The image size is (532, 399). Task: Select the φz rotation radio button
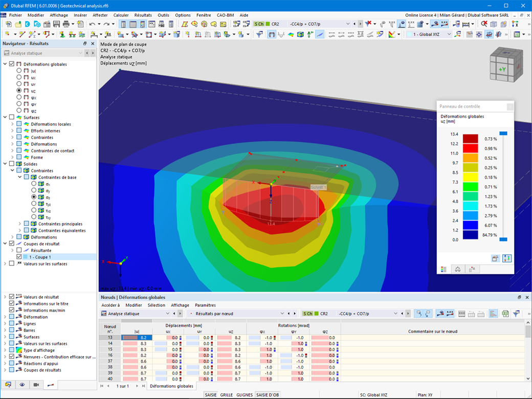19,110
